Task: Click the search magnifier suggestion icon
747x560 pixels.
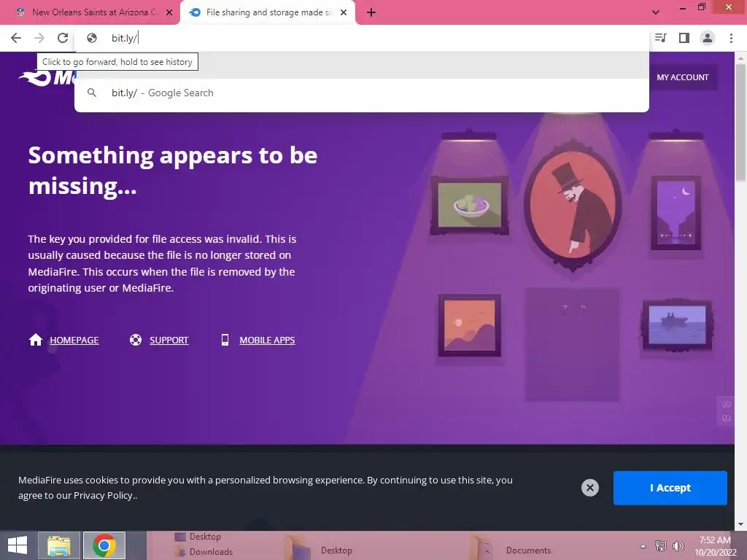Action: click(92, 93)
